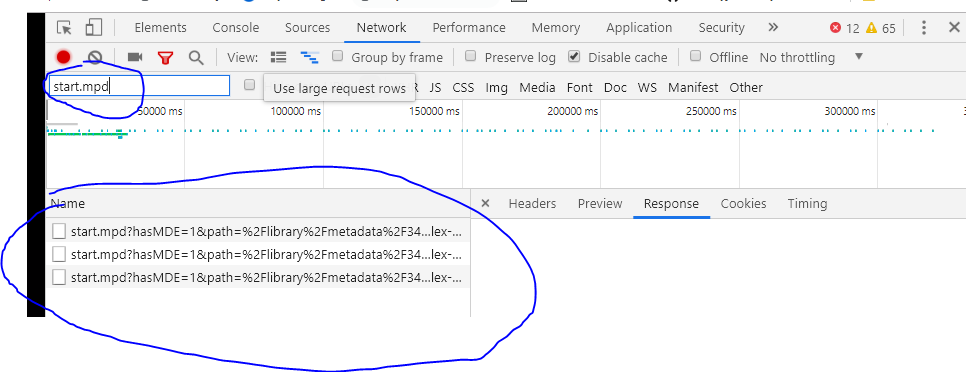
Task: Filter requests by Doc type
Action: (615, 87)
